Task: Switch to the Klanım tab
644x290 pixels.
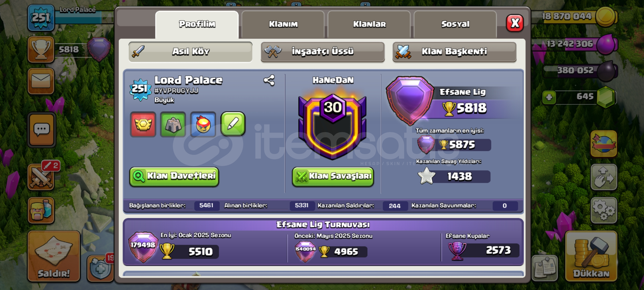Action: (283, 24)
